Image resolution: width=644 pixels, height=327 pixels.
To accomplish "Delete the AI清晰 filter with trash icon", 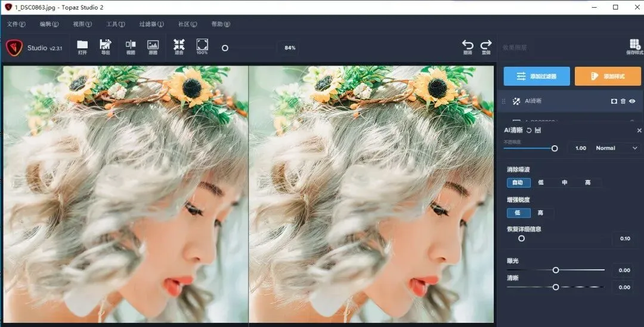I will coord(623,101).
